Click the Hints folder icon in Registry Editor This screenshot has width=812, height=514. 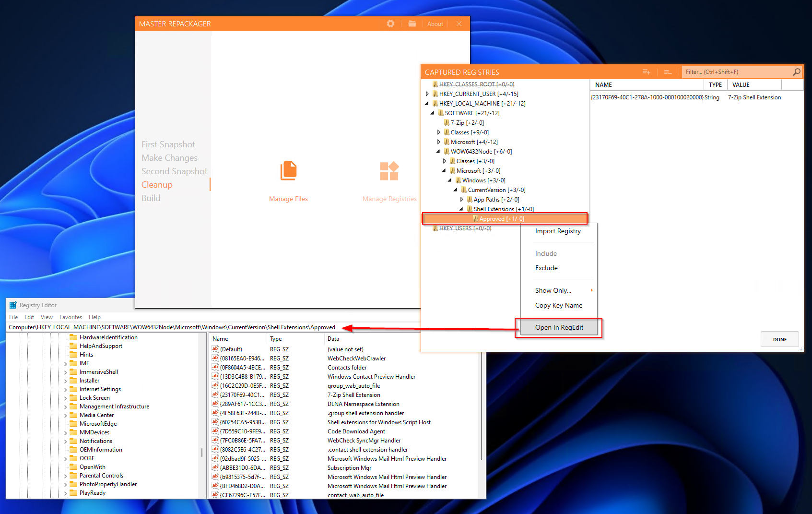[73, 355]
